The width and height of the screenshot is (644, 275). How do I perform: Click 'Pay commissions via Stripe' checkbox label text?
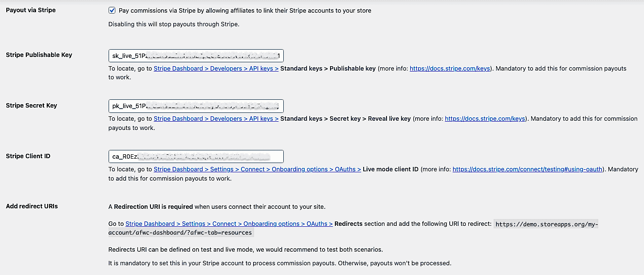245,11
